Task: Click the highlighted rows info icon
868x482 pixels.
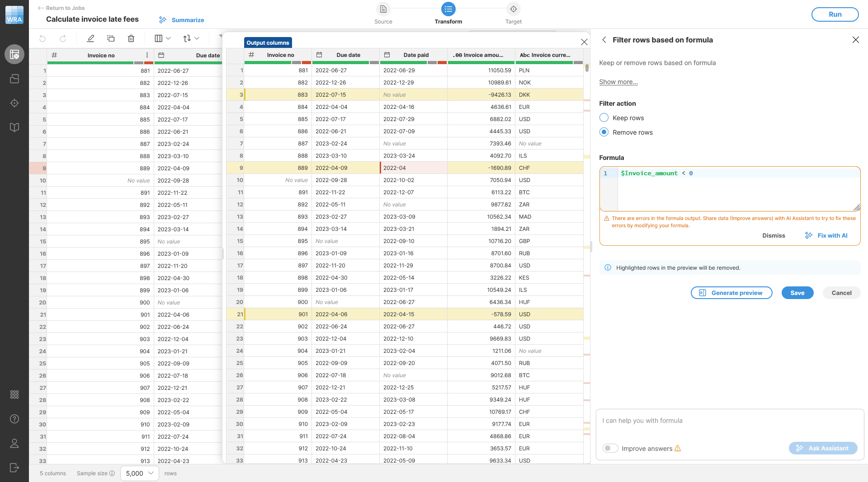Action: [x=608, y=267]
